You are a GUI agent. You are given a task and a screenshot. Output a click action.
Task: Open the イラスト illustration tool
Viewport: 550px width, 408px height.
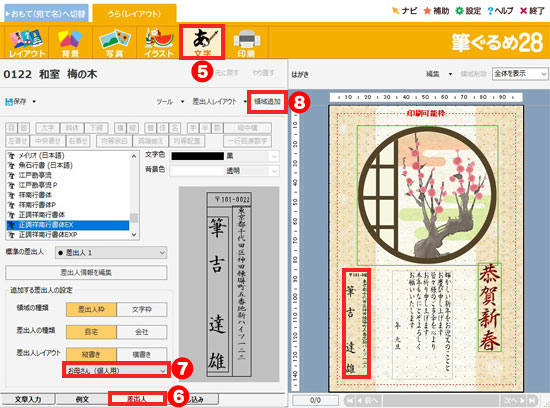pyautogui.click(x=159, y=42)
